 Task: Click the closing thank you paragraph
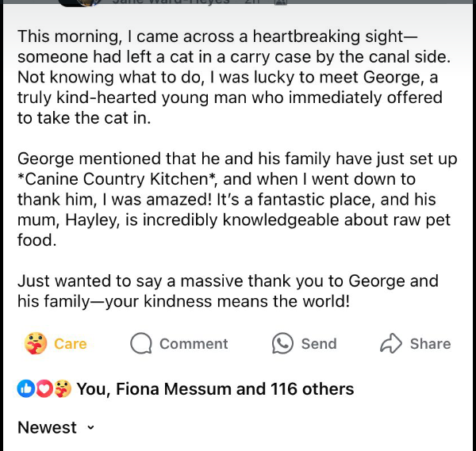228,291
